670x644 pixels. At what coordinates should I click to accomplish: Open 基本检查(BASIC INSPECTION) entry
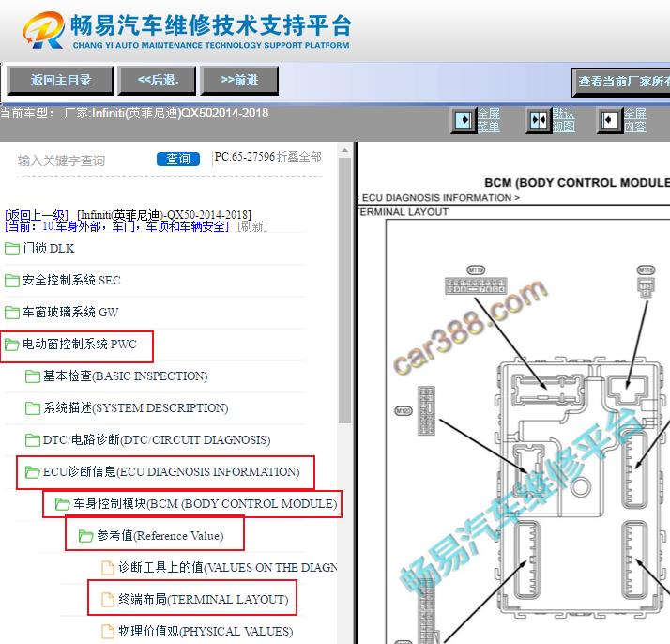(x=126, y=376)
